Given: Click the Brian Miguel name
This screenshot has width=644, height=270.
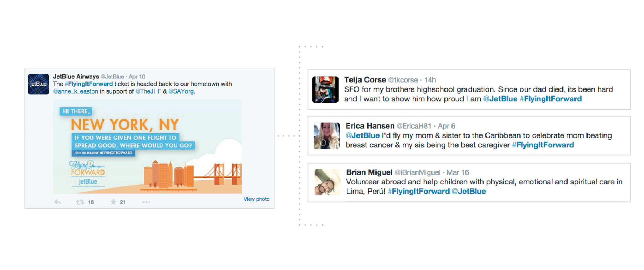Looking at the screenshot, I should tap(369, 172).
